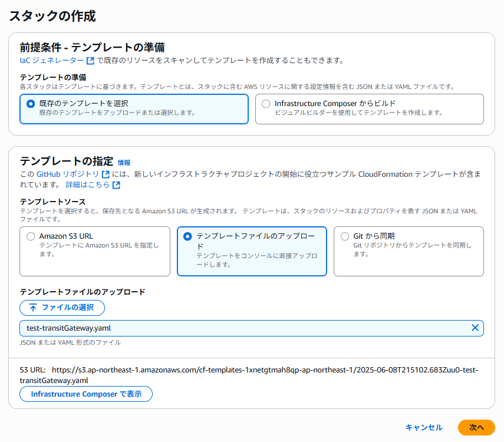Image resolution: width=504 pixels, height=442 pixels.
Task: Open the GitHub リポジトリ link
Action: (x=68, y=174)
